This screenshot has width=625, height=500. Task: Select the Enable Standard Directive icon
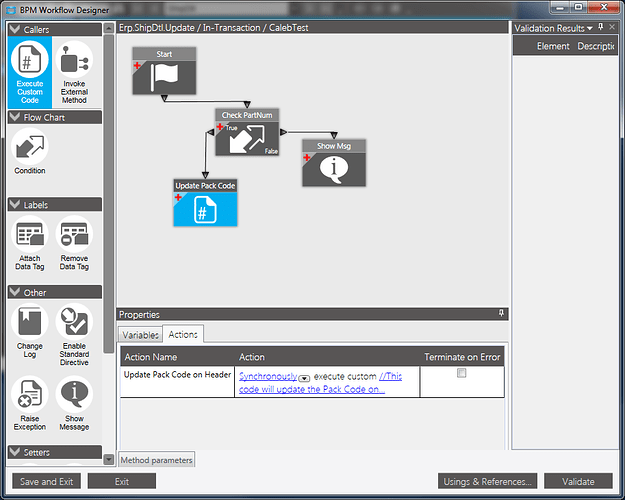(x=74, y=335)
